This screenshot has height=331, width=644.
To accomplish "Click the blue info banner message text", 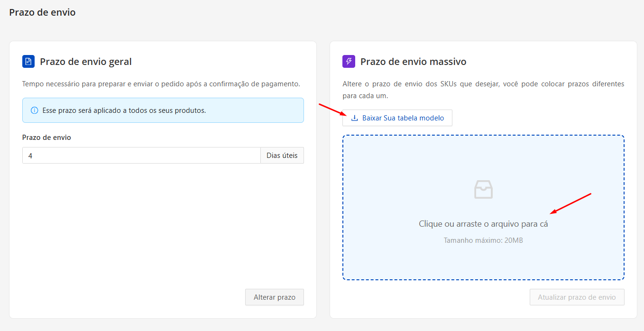I will point(124,110).
